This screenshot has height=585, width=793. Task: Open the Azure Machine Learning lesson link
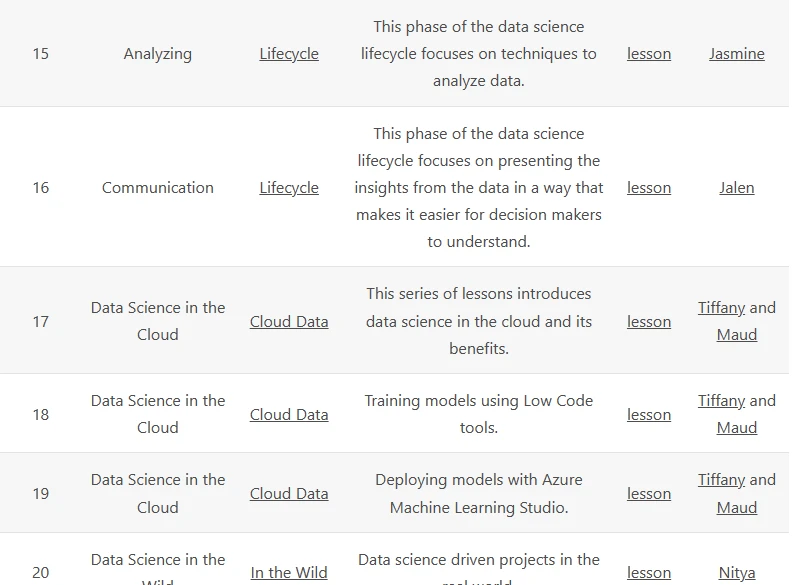pos(649,493)
